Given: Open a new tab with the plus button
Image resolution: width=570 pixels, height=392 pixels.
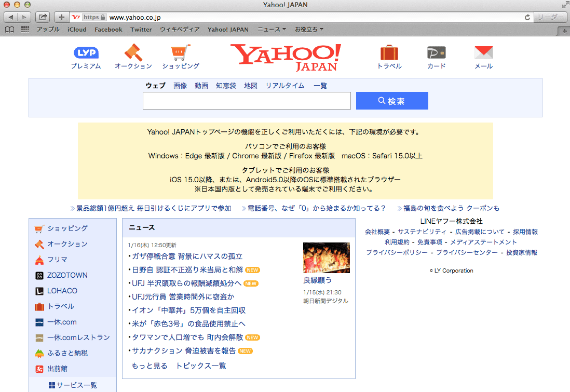Looking at the screenshot, I should click(564, 31).
